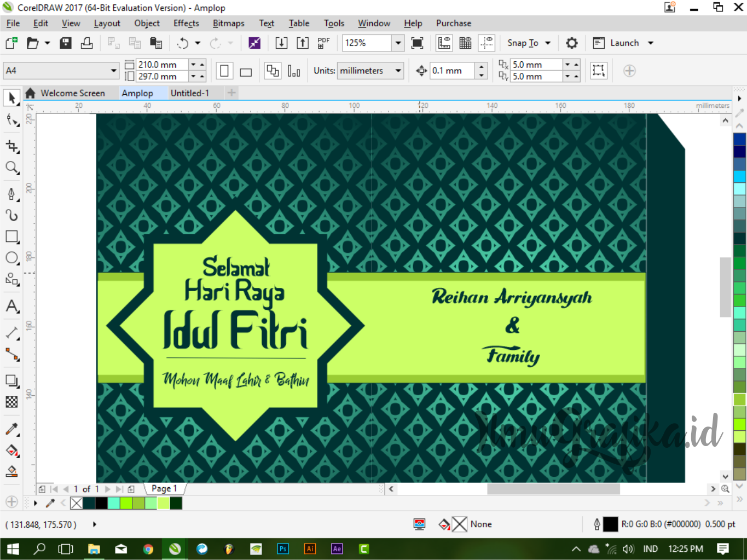Toggle apply layout to all pages
Image resolution: width=747 pixels, height=560 pixels.
(x=273, y=71)
